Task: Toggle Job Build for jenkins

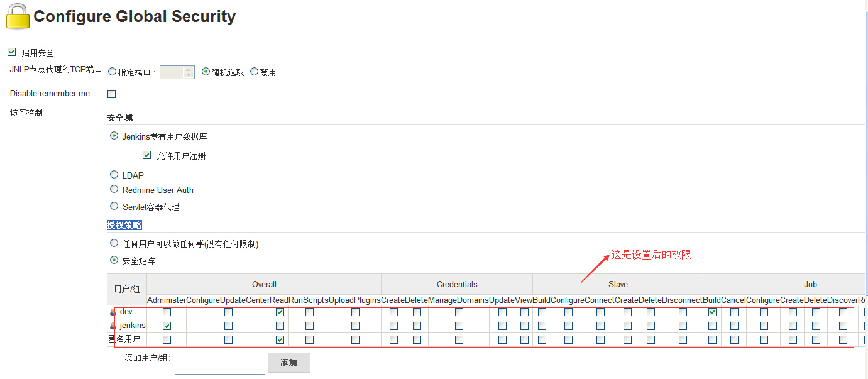Action: click(x=712, y=326)
